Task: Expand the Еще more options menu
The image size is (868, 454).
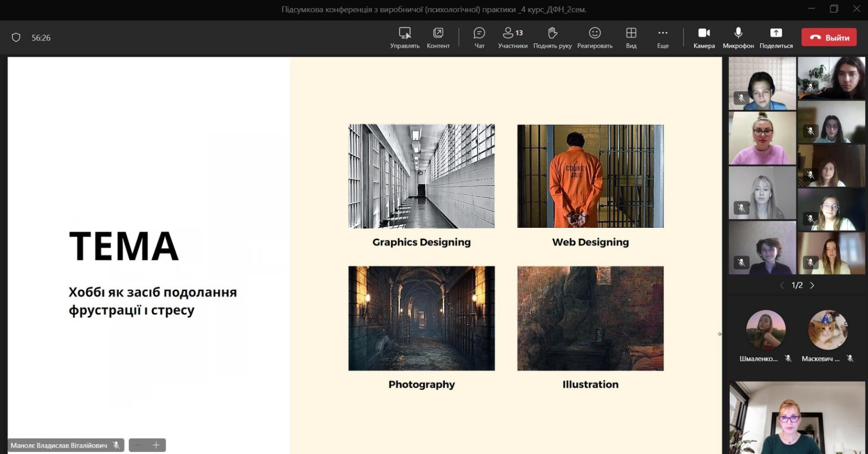Action: click(x=662, y=37)
